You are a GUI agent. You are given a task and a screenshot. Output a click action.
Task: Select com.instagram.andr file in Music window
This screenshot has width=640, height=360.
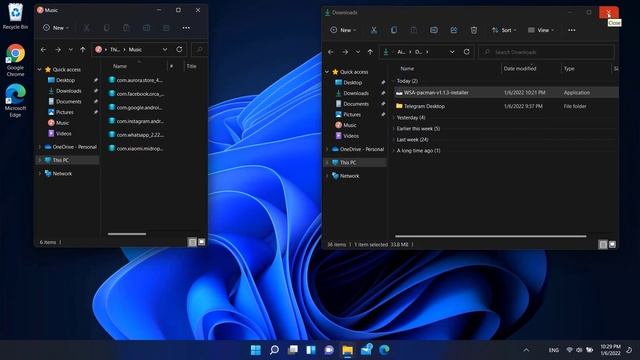click(136, 121)
